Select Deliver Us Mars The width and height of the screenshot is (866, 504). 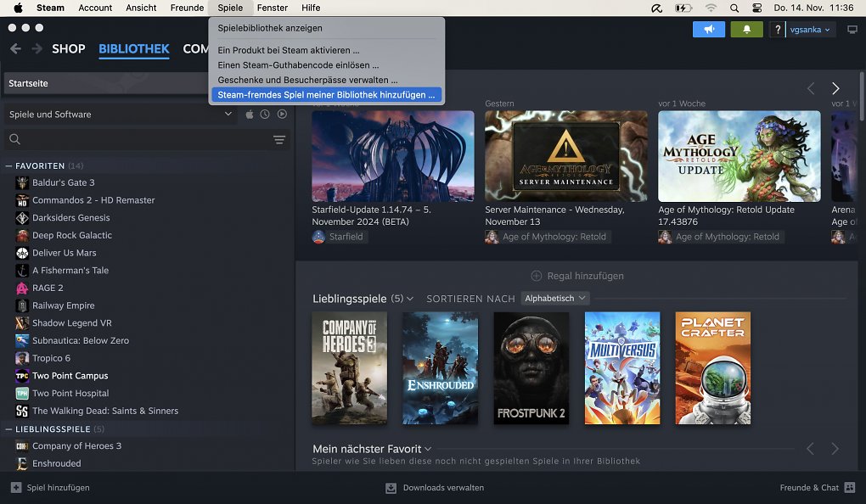click(x=64, y=253)
